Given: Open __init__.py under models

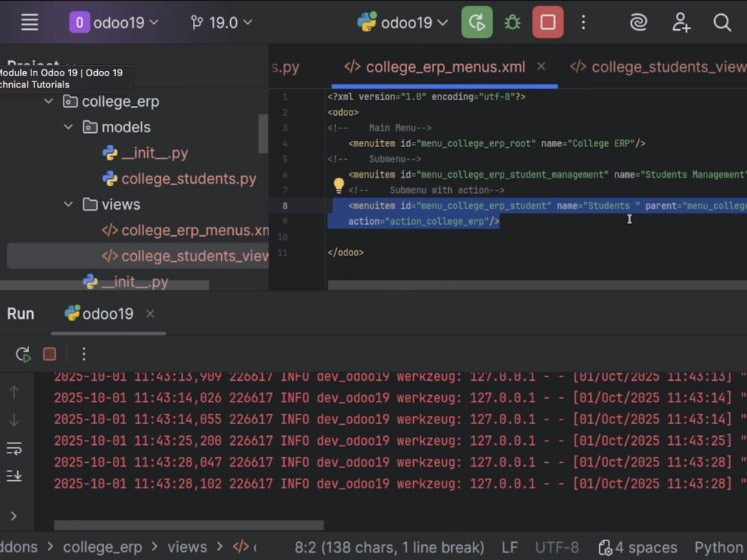Looking at the screenshot, I should tap(155, 153).
